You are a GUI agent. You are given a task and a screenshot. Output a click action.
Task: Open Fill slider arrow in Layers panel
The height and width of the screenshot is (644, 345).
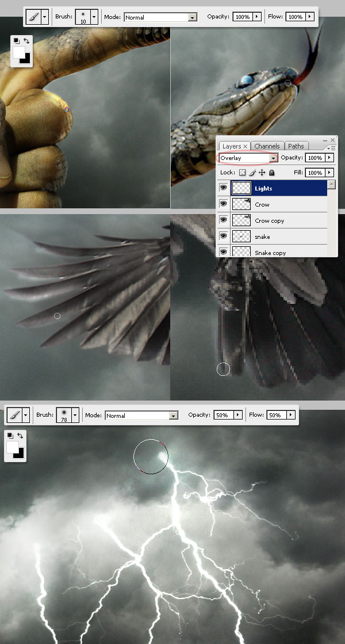329,173
